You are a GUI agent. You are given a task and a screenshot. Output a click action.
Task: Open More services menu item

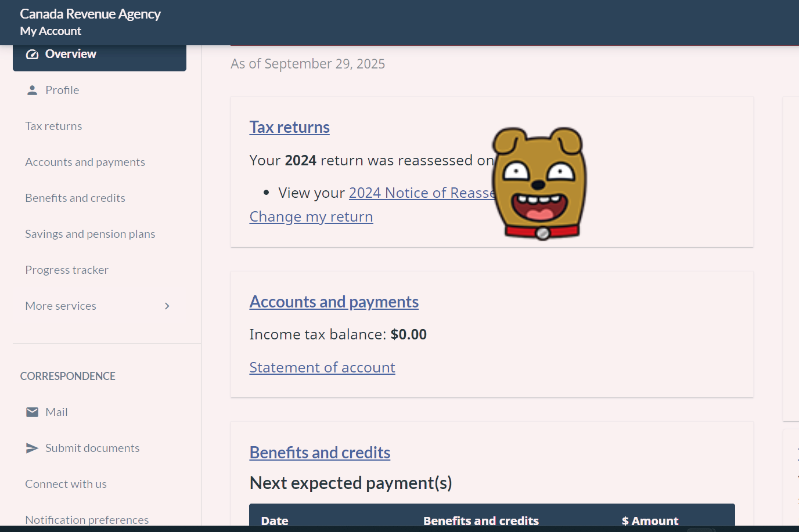click(99, 306)
